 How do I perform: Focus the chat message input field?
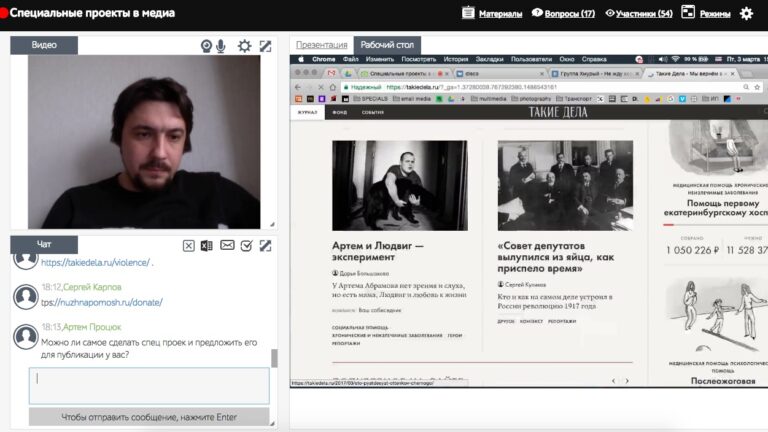pyautogui.click(x=149, y=386)
